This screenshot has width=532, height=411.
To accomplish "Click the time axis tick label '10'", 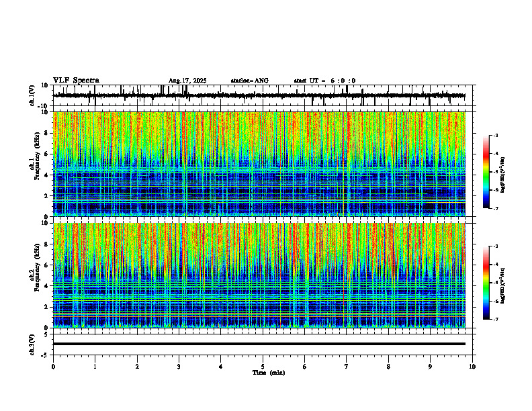I will coord(472,367).
